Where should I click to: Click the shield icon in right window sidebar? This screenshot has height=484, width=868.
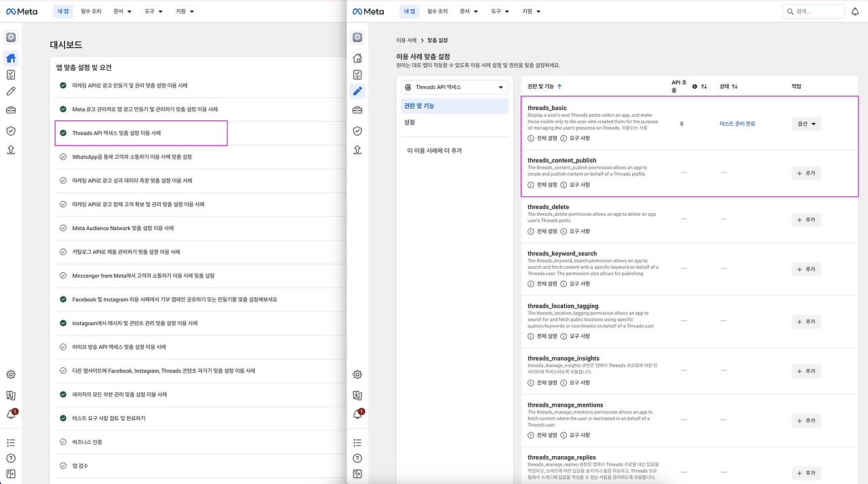357,130
